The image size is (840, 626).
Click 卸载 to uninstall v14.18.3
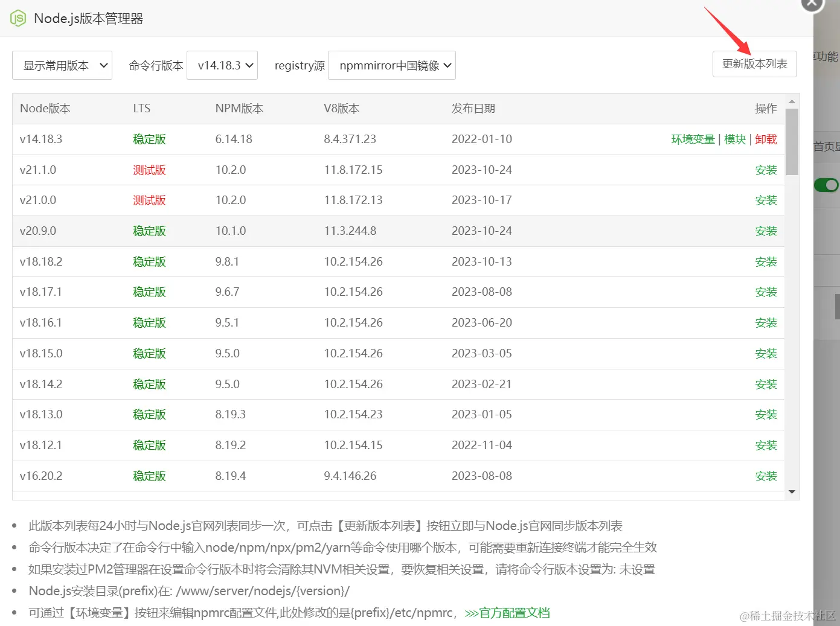point(766,139)
